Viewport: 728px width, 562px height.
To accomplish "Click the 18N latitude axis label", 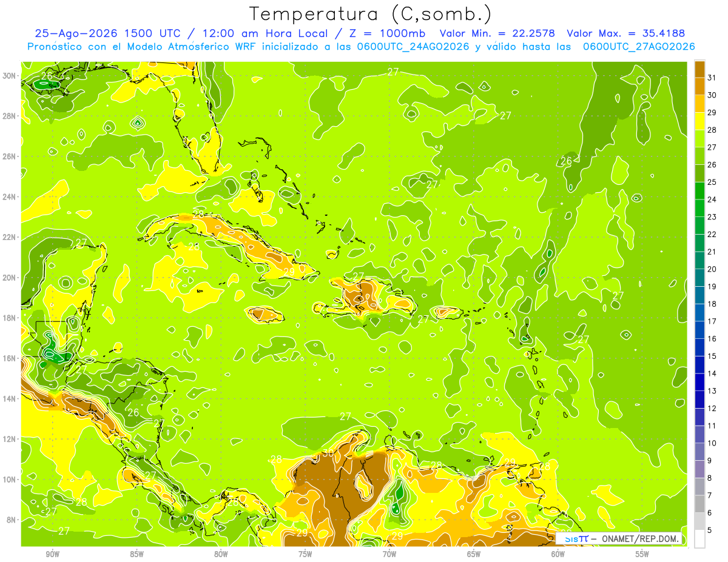I will click(x=9, y=318).
